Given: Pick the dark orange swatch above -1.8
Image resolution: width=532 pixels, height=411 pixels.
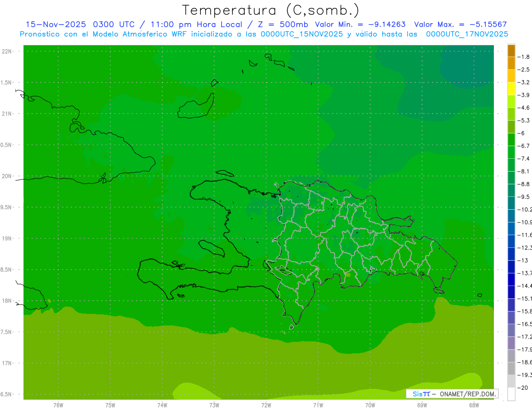Looking at the screenshot, I should click(x=511, y=51).
